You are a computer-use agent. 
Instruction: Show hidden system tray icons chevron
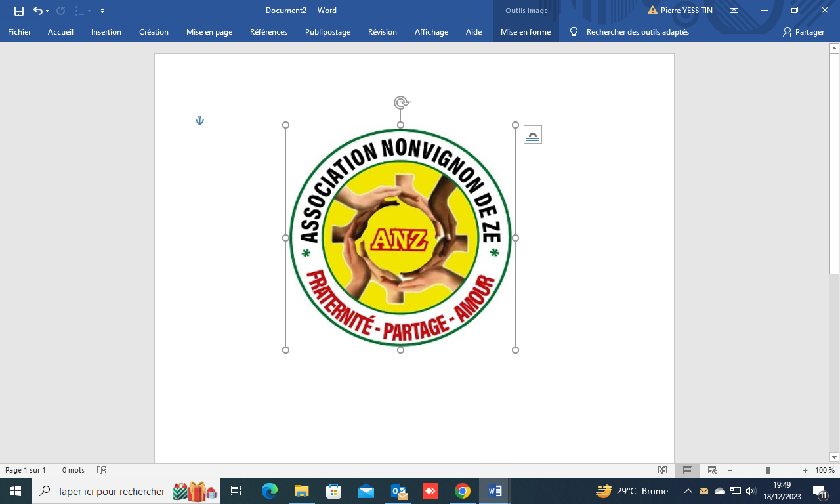688,491
